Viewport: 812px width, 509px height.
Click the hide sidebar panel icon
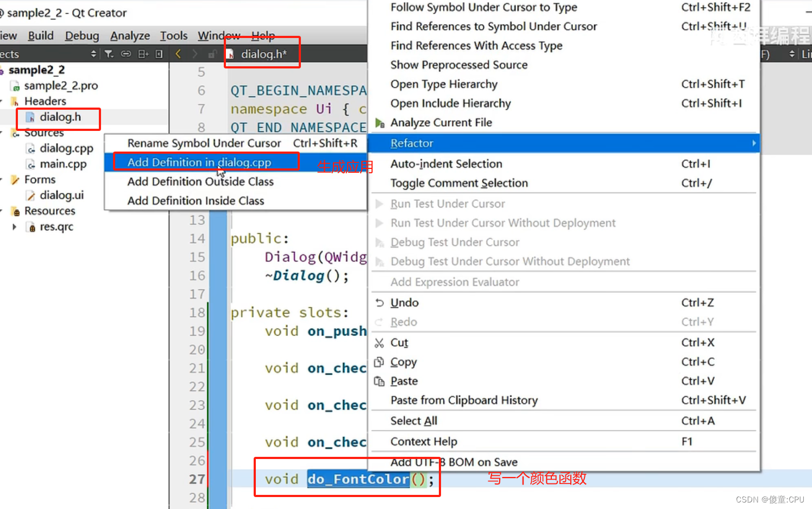click(159, 54)
